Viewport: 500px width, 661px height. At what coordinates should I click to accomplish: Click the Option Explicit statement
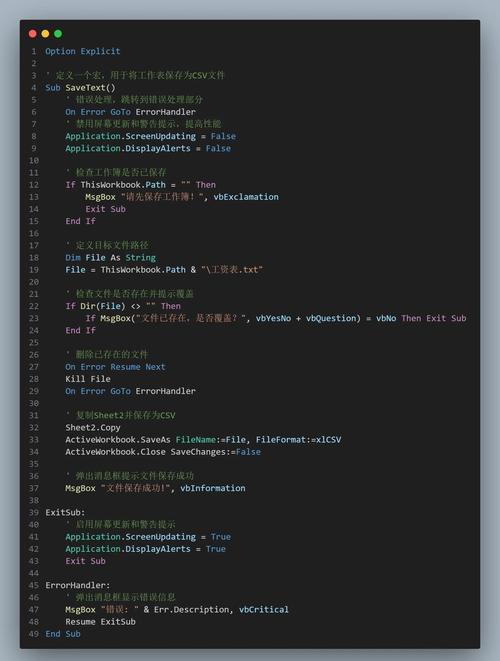click(x=83, y=51)
